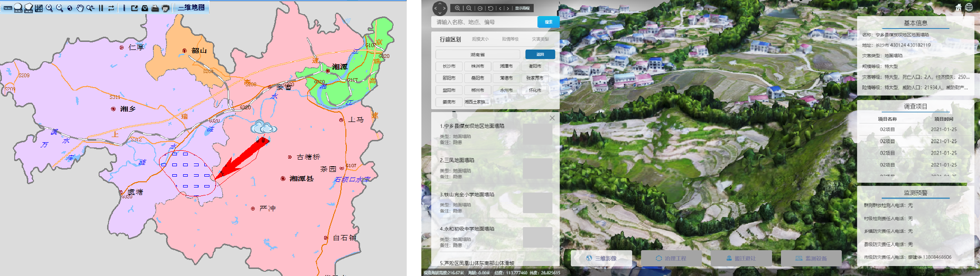Switch to the 三维影像 view
The width and height of the screenshot is (980, 276).
point(602,258)
